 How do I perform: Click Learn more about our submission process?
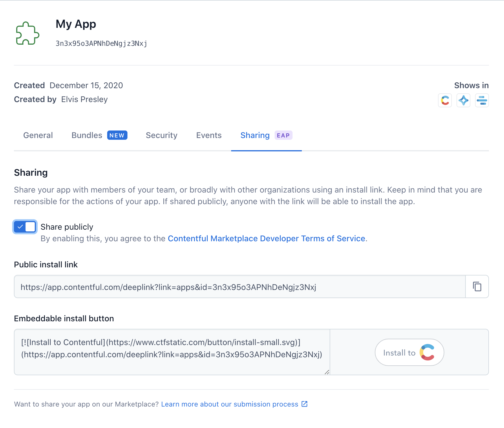[230, 404]
